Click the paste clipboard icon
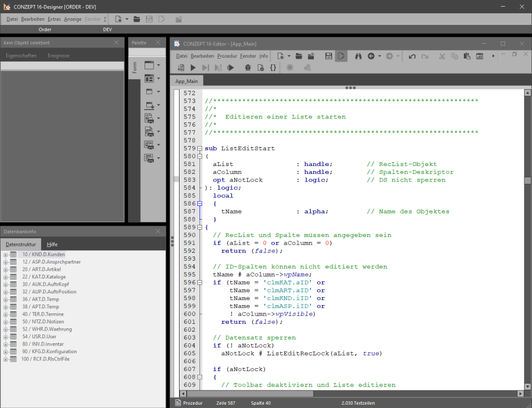 [x=467, y=56]
